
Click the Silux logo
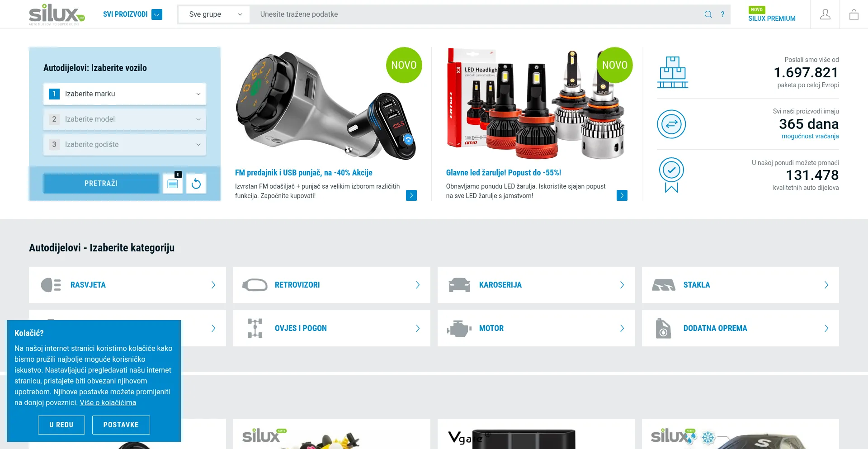(x=57, y=14)
